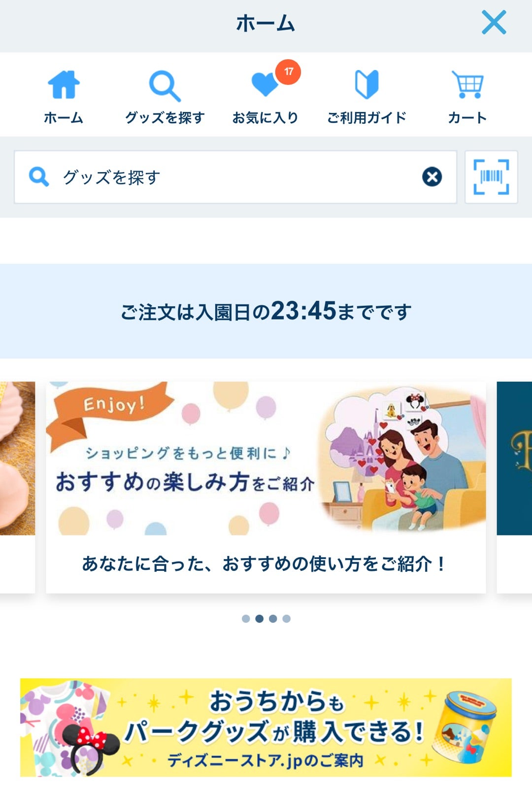The width and height of the screenshot is (532, 812).
Task: Open the shopping cart icon
Action: pyautogui.click(x=467, y=85)
